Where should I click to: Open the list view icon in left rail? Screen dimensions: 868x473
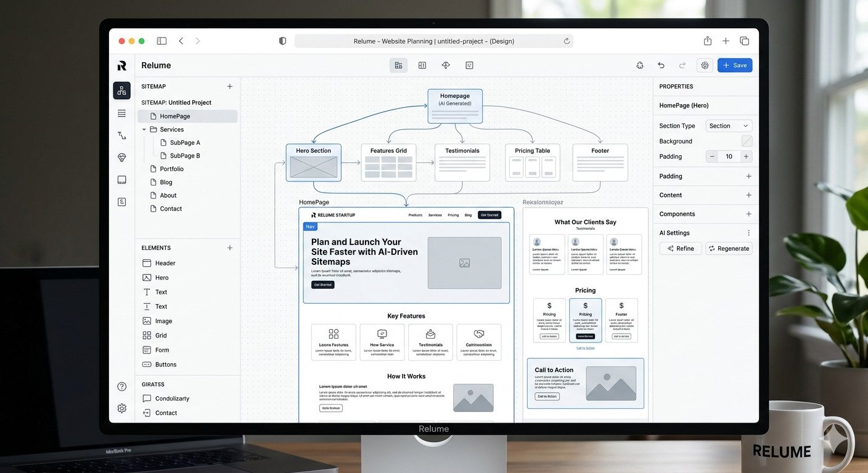[x=121, y=113]
